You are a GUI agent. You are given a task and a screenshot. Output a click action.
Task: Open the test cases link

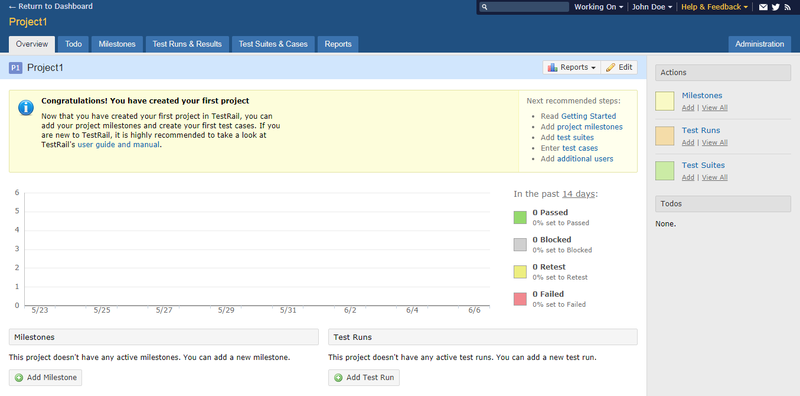pyautogui.click(x=580, y=148)
